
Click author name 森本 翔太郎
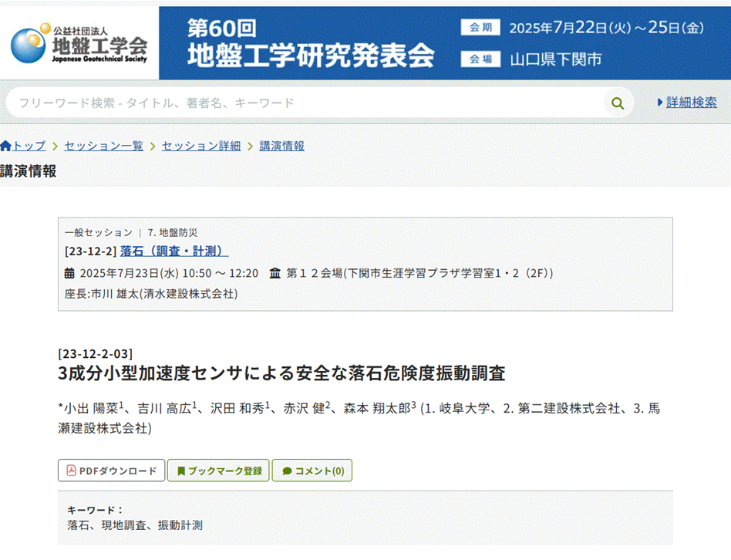point(377,409)
